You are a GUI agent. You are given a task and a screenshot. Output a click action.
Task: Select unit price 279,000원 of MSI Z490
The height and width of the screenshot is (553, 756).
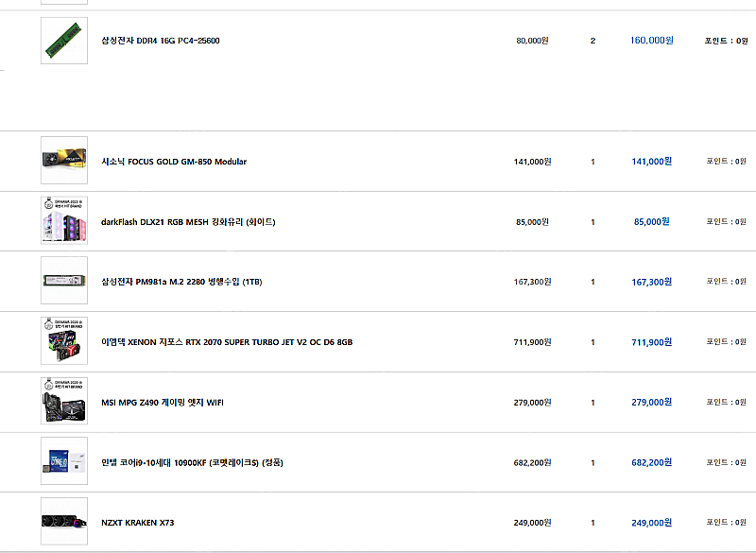point(532,402)
